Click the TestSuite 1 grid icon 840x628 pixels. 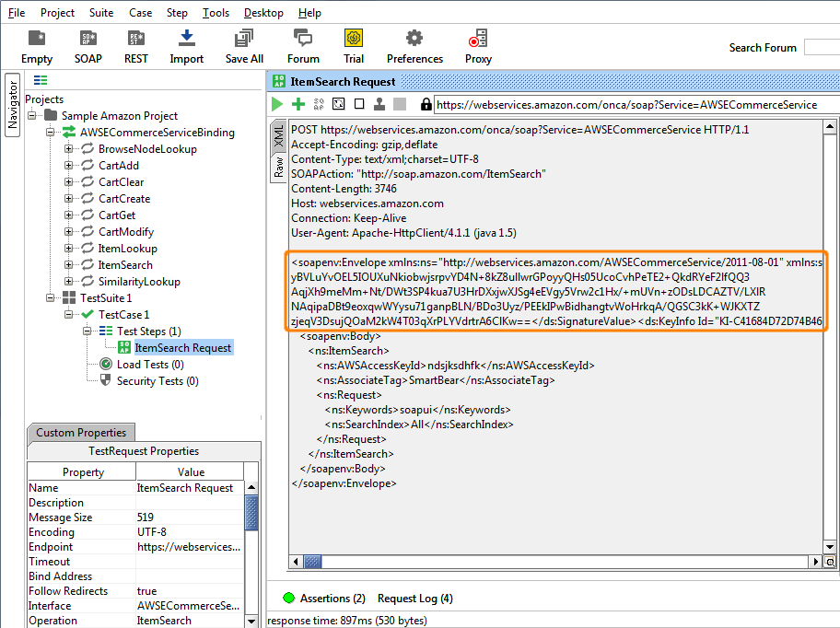point(69,297)
